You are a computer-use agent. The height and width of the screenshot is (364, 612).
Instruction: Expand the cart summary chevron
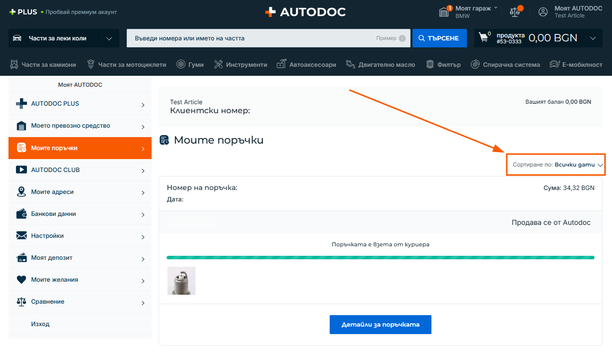(593, 38)
